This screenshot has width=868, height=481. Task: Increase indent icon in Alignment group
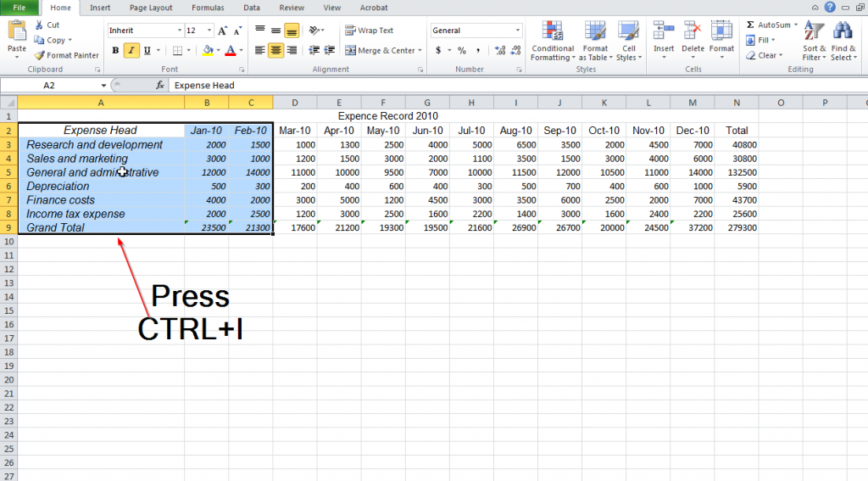click(330, 50)
